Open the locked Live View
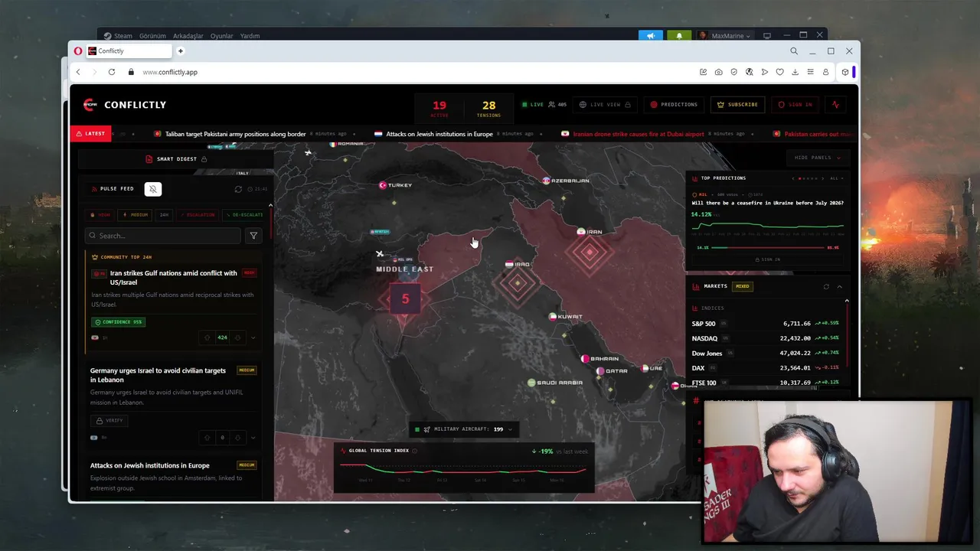 [605, 105]
